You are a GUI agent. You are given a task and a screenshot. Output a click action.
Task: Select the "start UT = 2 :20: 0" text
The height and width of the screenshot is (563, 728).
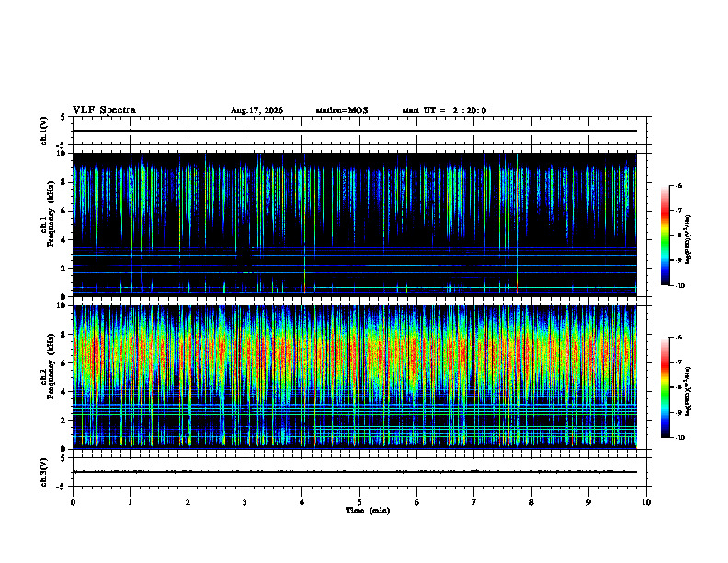[x=444, y=110]
